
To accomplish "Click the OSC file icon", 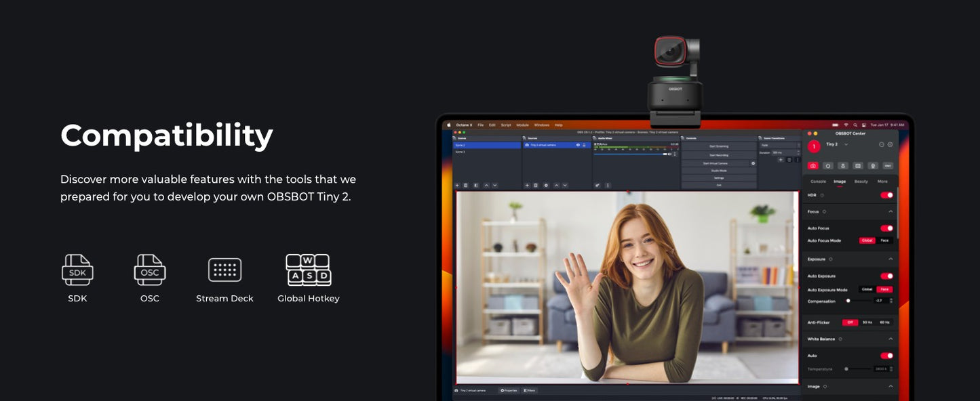I will [149, 270].
